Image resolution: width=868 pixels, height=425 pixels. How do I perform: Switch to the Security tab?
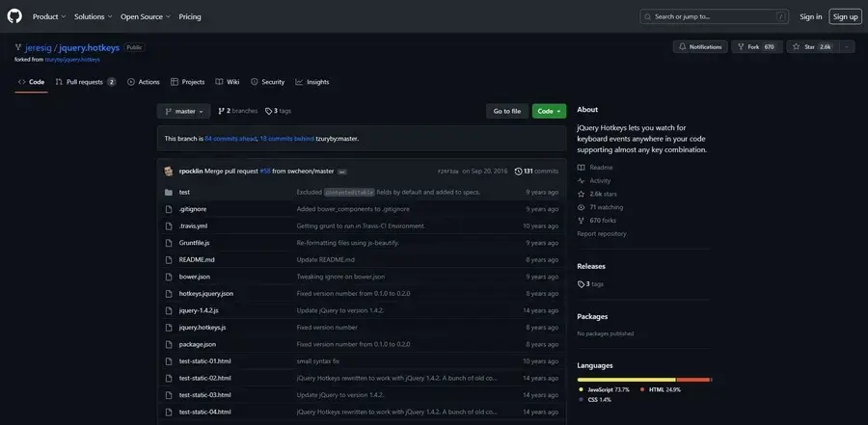[x=267, y=82]
